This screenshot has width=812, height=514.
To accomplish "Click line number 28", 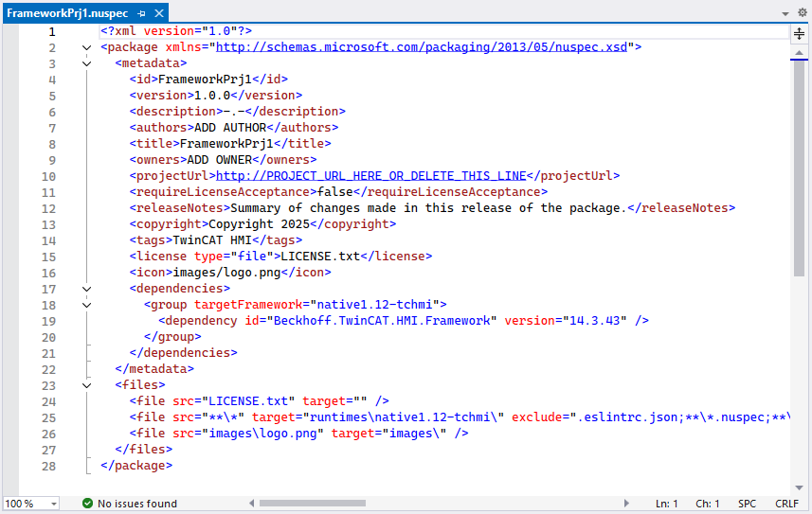I will point(48,466).
